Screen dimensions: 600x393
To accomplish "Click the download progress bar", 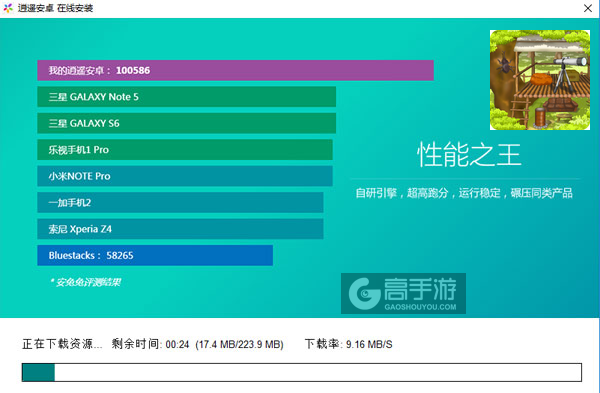I will tap(302, 372).
